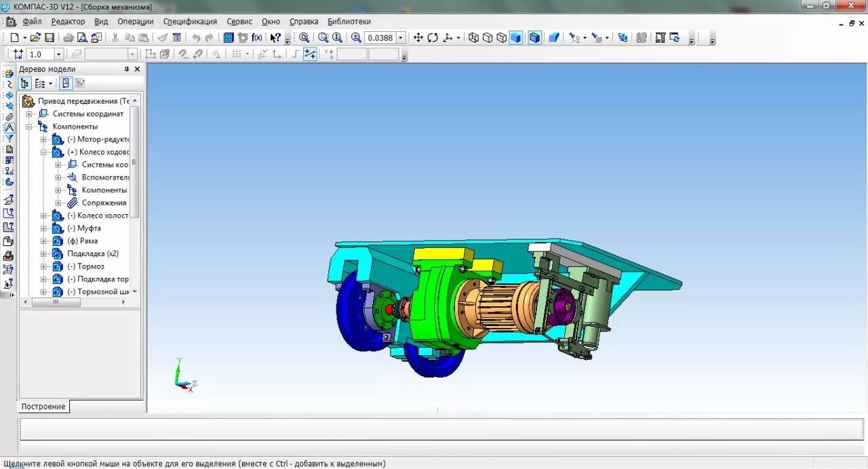Open the tree composition list dropdown arrow

[x=50, y=84]
